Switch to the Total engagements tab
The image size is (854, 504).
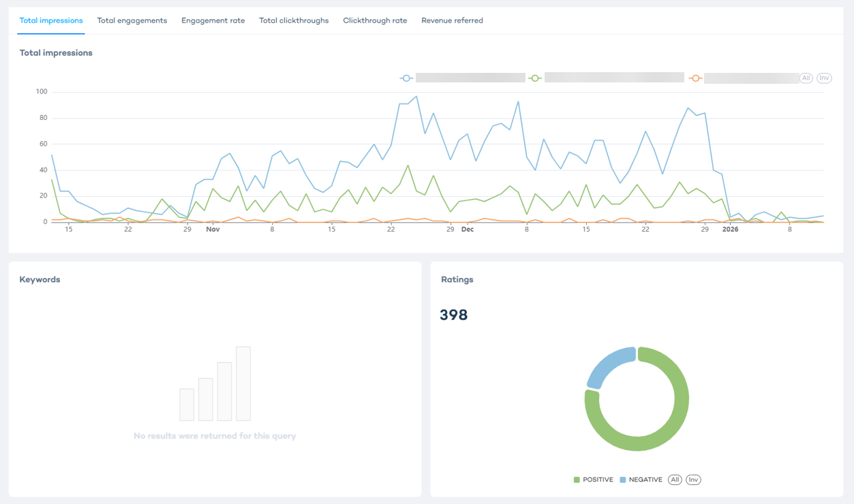132,20
